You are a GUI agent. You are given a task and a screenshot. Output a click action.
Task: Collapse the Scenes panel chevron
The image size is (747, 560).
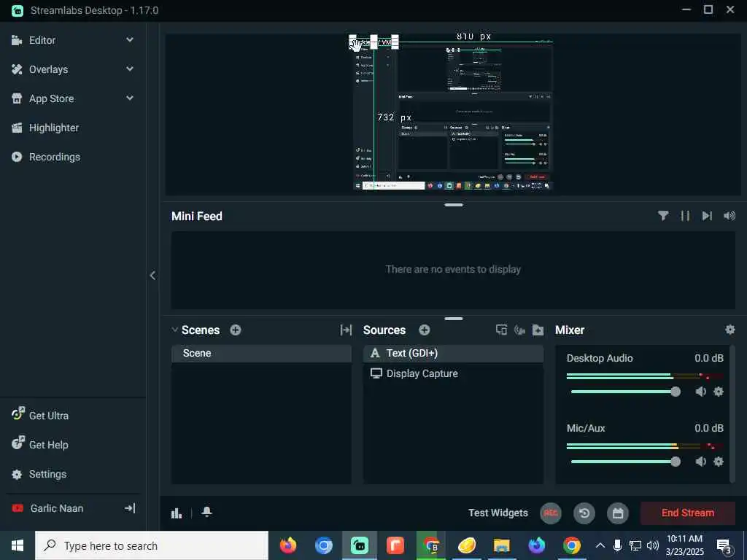pos(174,330)
